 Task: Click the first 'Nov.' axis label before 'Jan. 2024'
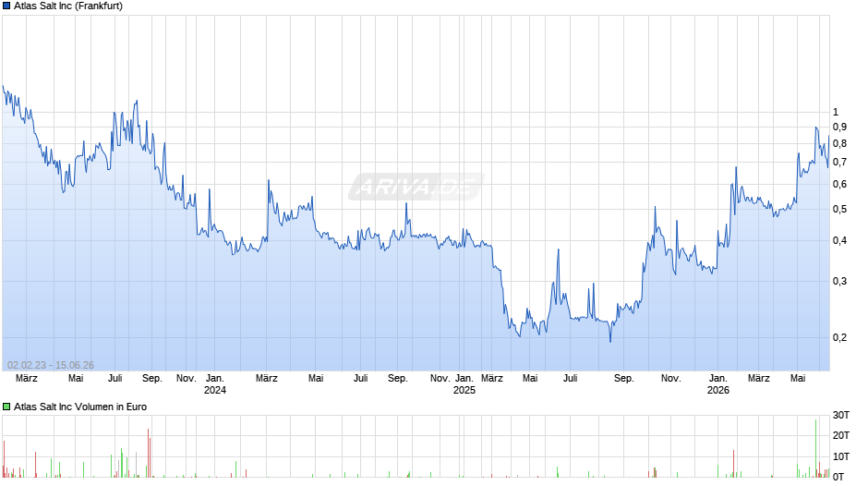pos(186,378)
